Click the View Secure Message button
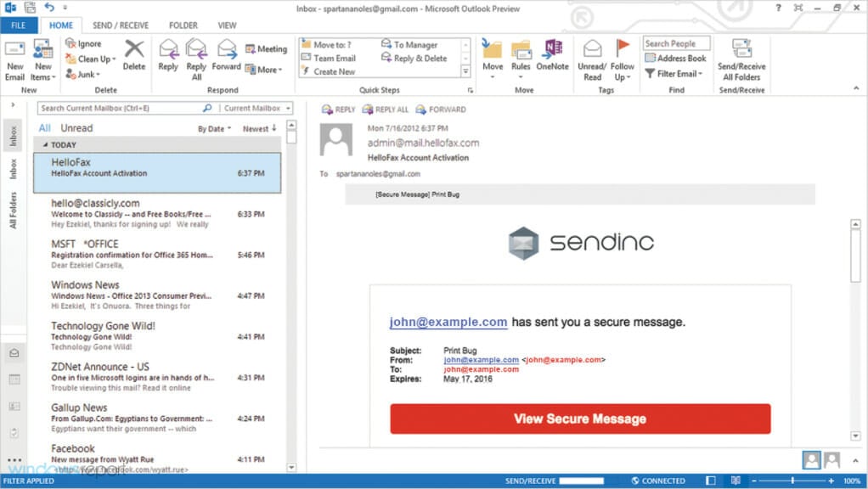This screenshot has height=489, width=868. pos(580,419)
